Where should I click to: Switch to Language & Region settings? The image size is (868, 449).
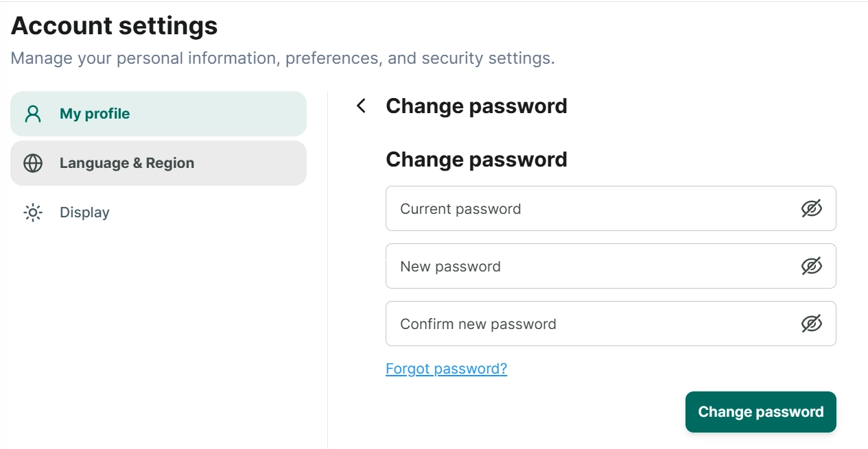point(159,163)
